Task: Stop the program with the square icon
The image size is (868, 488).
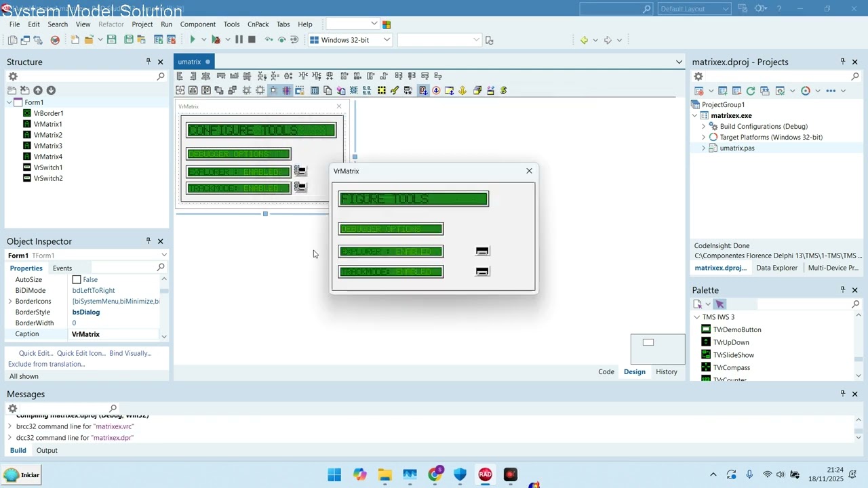Action: click(252, 40)
